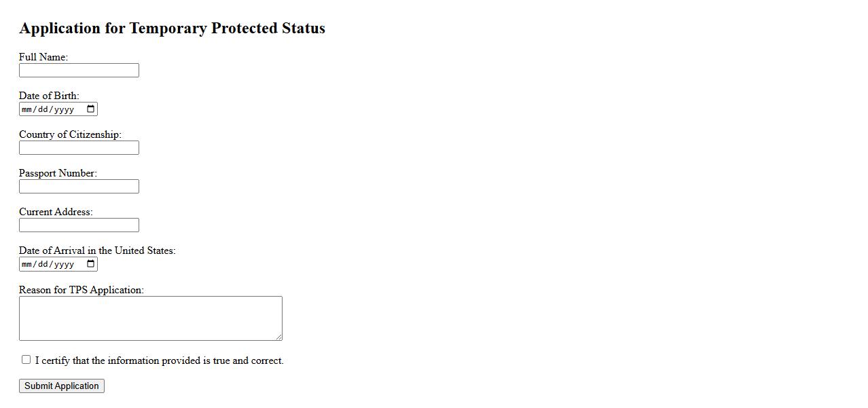
Task: Select the day segment in Date of Arrival
Action: coord(43,264)
